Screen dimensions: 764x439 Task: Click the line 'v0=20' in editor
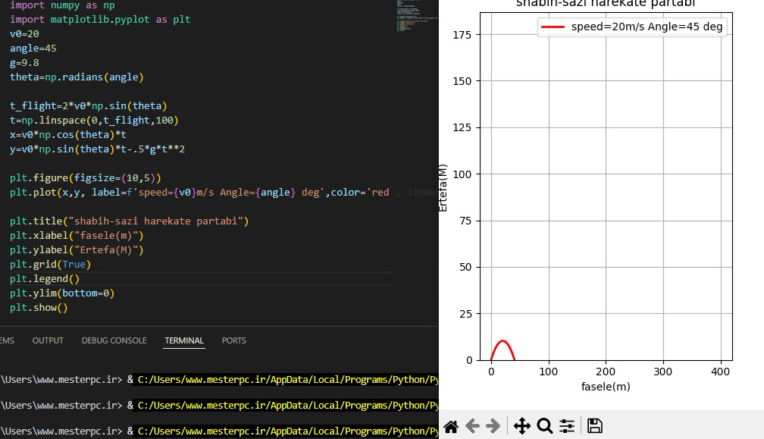(x=24, y=34)
